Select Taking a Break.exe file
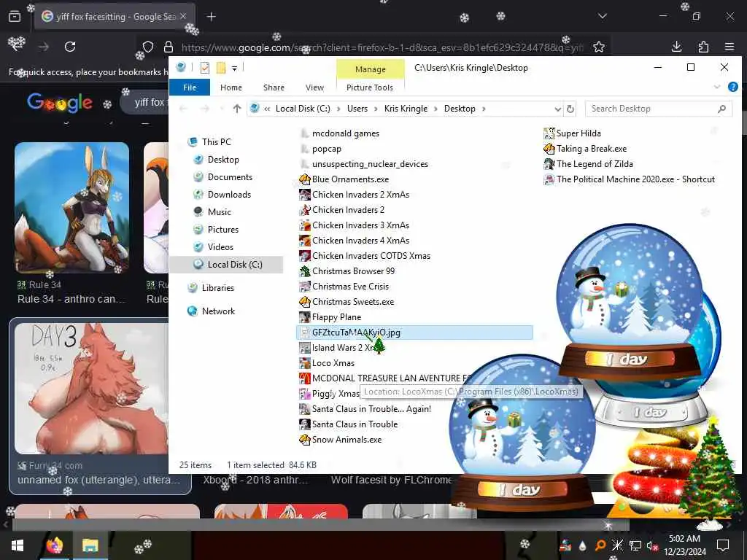Screen dimensions: 747x560 [585, 149]
